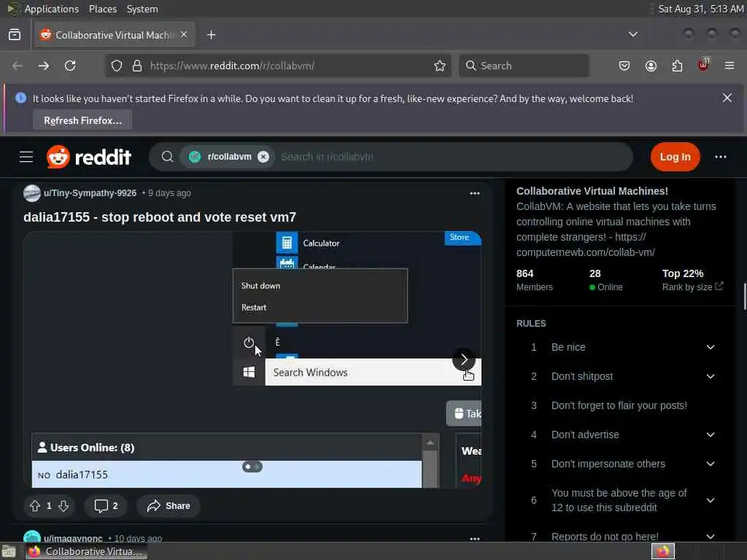Select the Collaborative Virtual Machines browser tab
The height and width of the screenshot is (560, 747).
pyautogui.click(x=115, y=35)
